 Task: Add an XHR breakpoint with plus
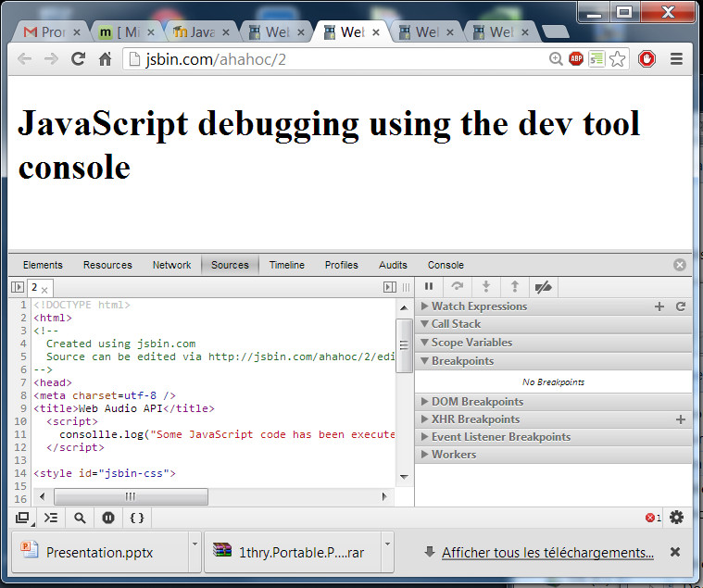coord(681,419)
